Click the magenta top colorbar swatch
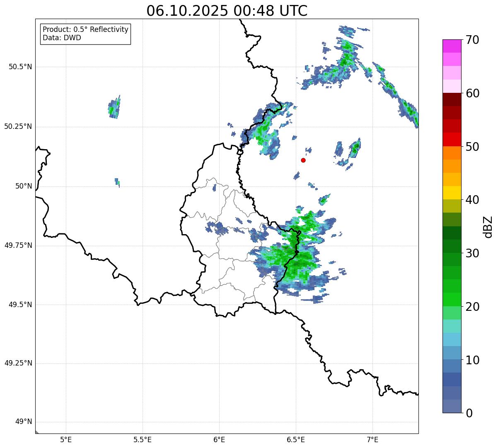Viewport: 498px width, 448px height. click(452, 46)
